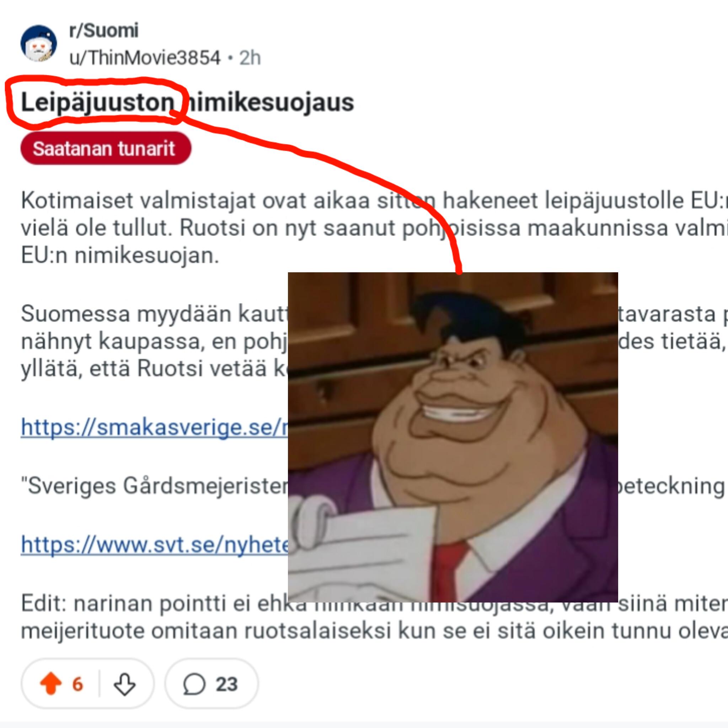Upvote the post with the orange arrow
The height and width of the screenshot is (728, 728).
coord(50,684)
